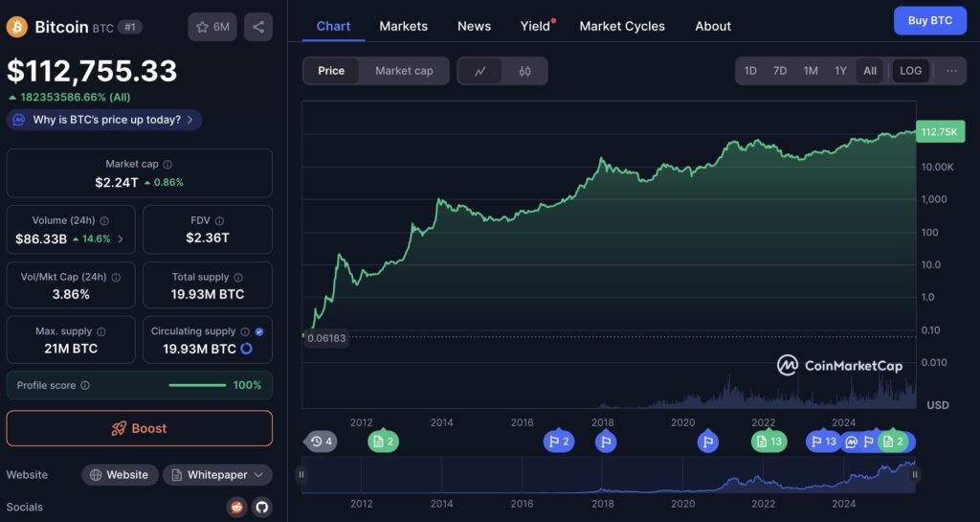Open flag marker with 13 near 2023
The height and width of the screenshot is (522, 980).
pos(822,442)
